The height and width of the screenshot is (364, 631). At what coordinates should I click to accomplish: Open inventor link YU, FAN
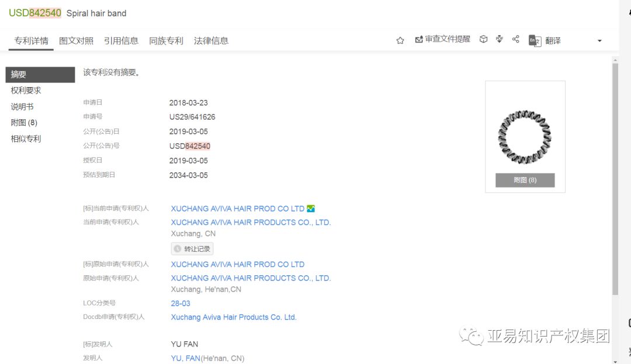[x=186, y=358]
